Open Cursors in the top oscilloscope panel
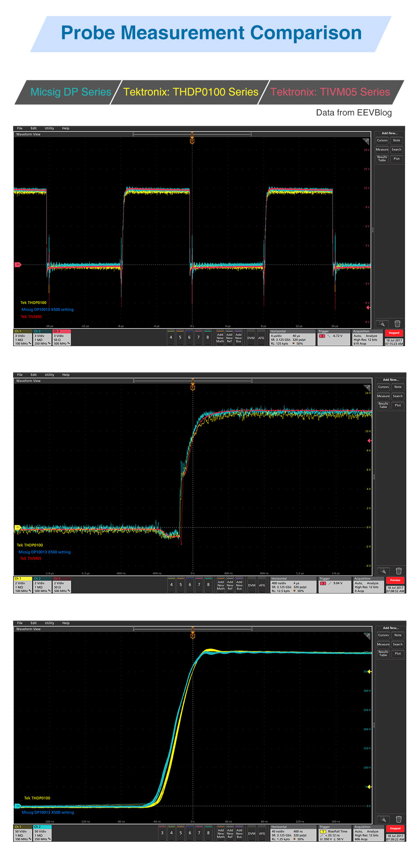The height and width of the screenshot is (868, 420). [382, 140]
